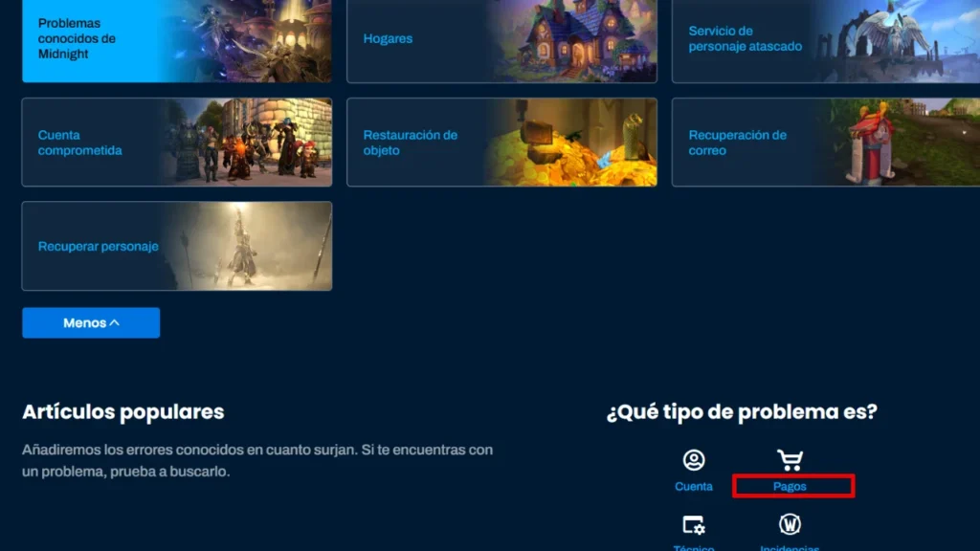
Task: Click the Cuenta person icon
Action: pos(694,460)
